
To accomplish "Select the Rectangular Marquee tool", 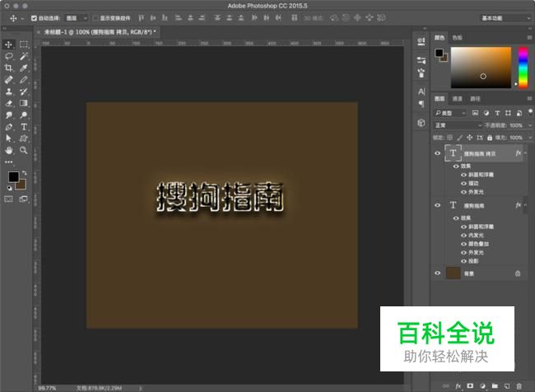I will point(24,44).
